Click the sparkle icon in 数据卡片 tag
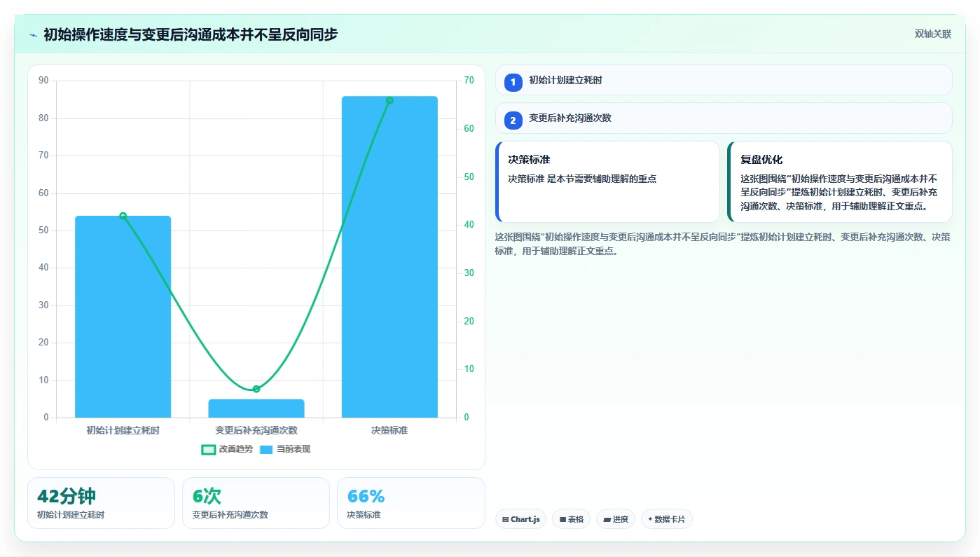Image resolution: width=980 pixels, height=557 pixels. [650, 519]
